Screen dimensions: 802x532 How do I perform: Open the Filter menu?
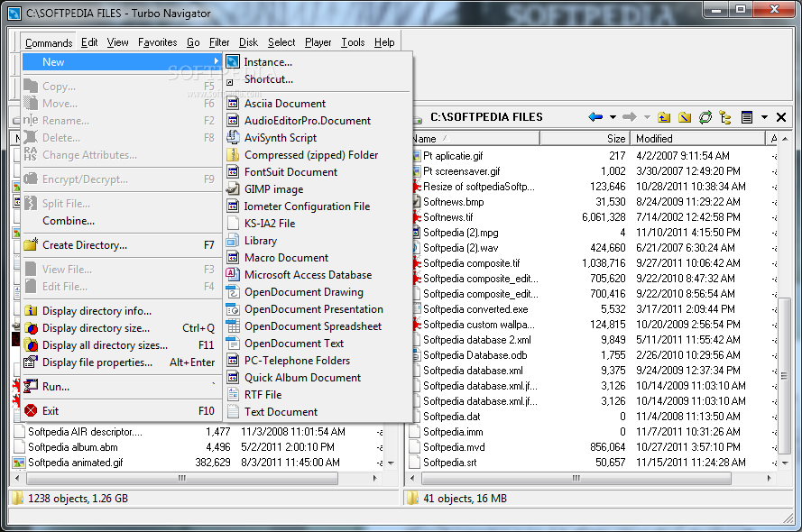219,42
